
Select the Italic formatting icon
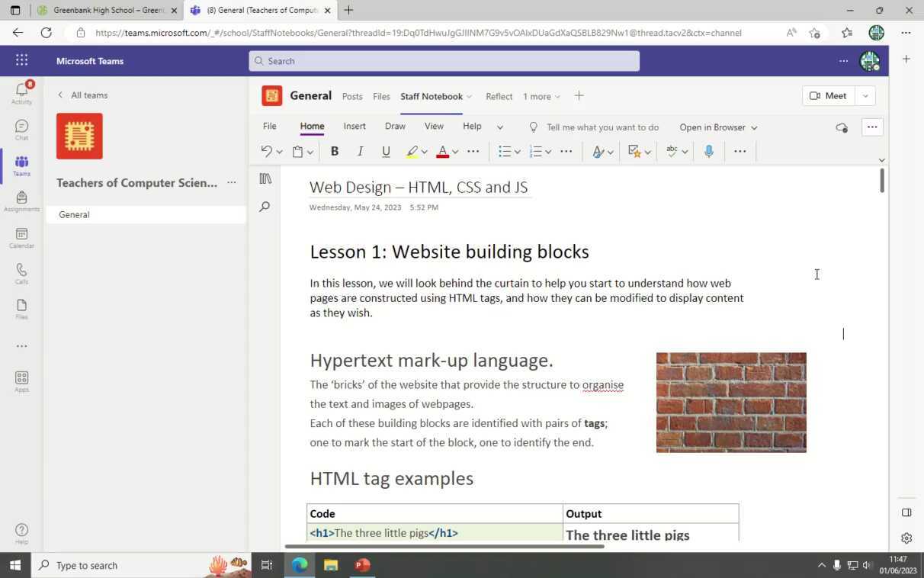(360, 152)
